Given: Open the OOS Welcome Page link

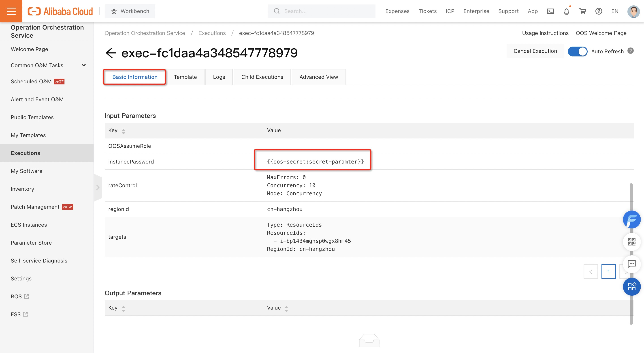Looking at the screenshot, I should pyautogui.click(x=601, y=33).
